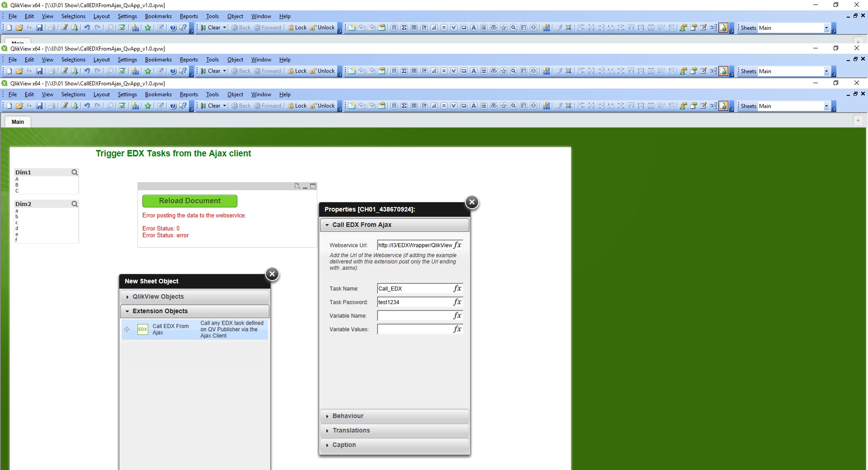Click Undo arrow in front window toolbar
Viewport: 868px width, 470px height.
[87, 106]
